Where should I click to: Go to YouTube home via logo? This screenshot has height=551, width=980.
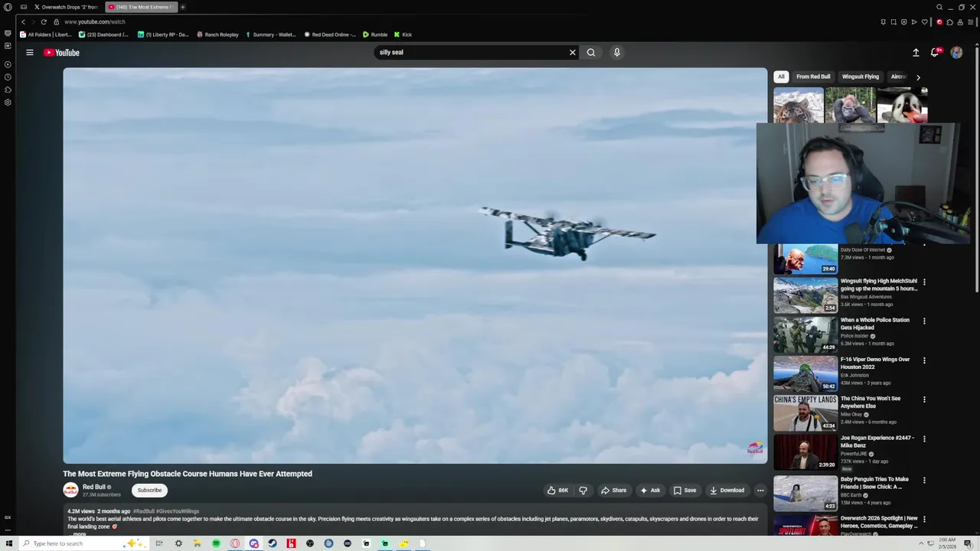61,53
